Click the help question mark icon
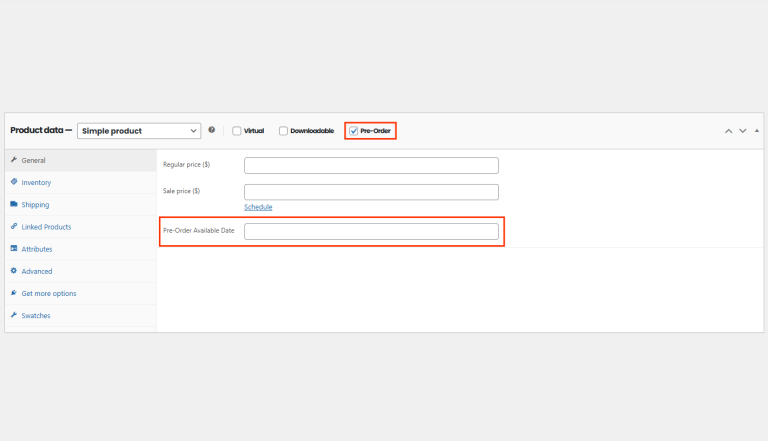 tap(212, 130)
